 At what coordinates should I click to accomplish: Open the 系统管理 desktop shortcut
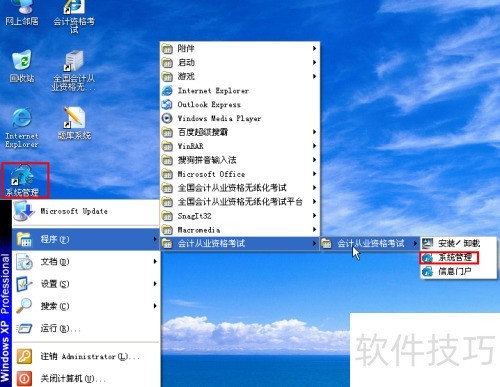point(22,180)
